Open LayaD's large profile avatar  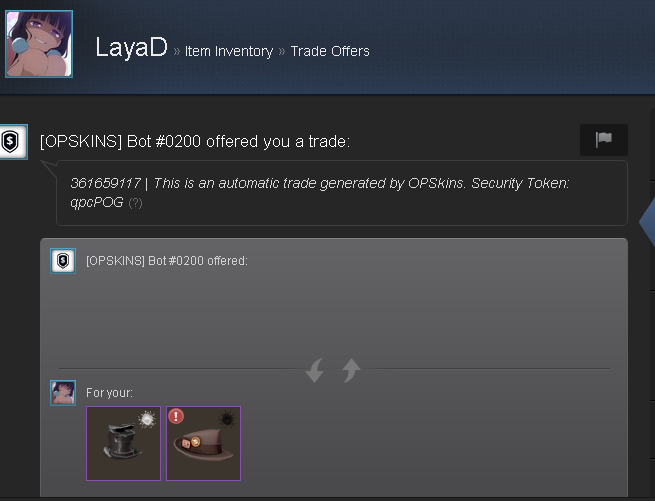(x=39, y=44)
